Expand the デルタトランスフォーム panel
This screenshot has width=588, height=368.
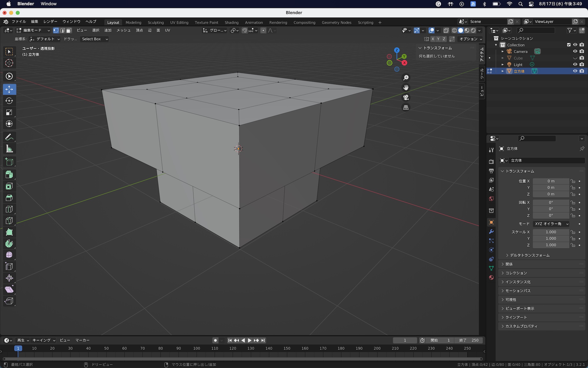pos(530,255)
